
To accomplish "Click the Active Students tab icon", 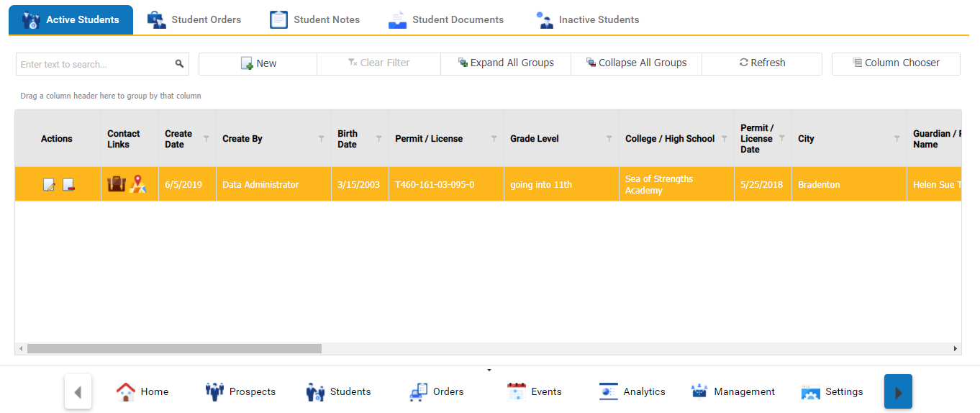I will 32,20.
